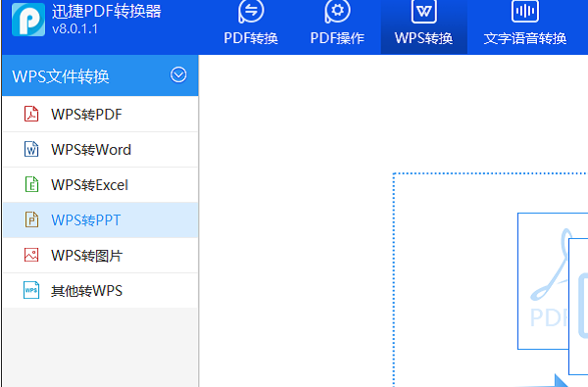Open the PDF转换 tab

(x=251, y=27)
